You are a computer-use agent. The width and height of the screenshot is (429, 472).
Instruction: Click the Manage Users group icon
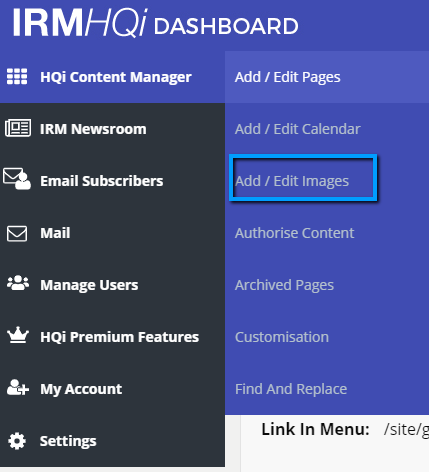coord(18,283)
